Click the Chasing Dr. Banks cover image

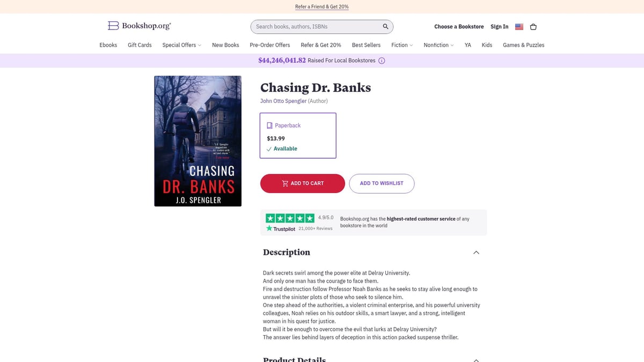tap(197, 141)
